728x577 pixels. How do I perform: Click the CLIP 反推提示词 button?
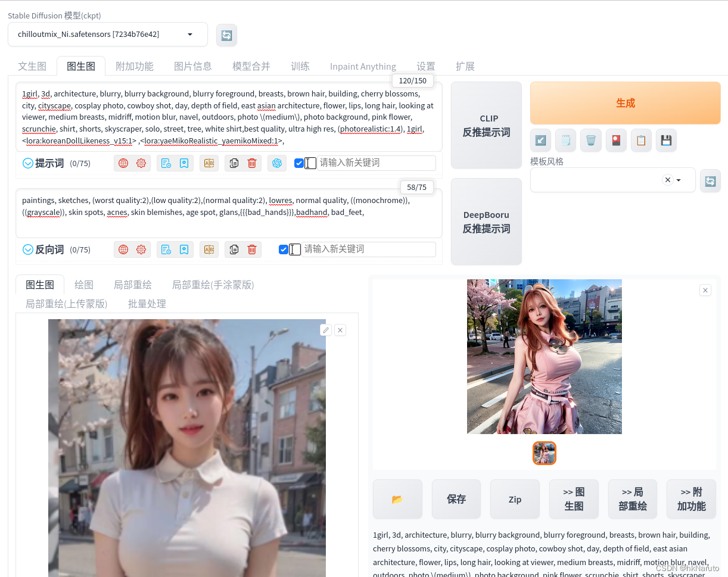point(486,125)
